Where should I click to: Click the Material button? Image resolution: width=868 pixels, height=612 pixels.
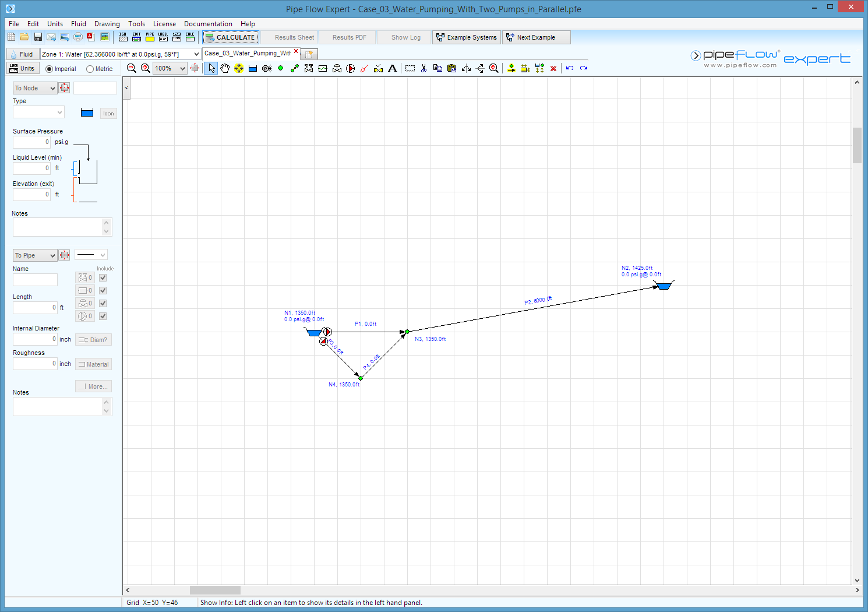pos(93,364)
